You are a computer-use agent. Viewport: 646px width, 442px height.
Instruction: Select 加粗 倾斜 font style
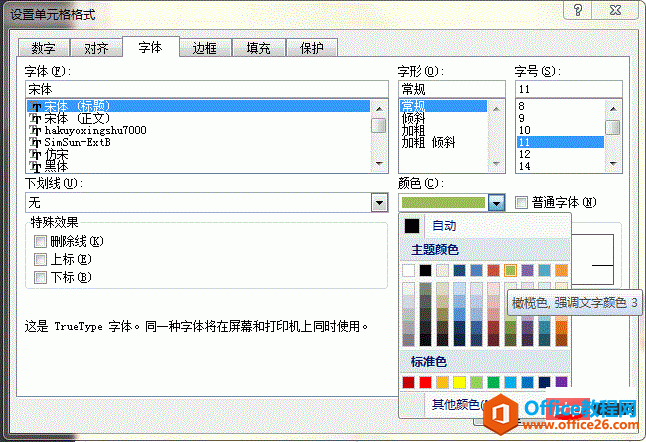[443, 143]
